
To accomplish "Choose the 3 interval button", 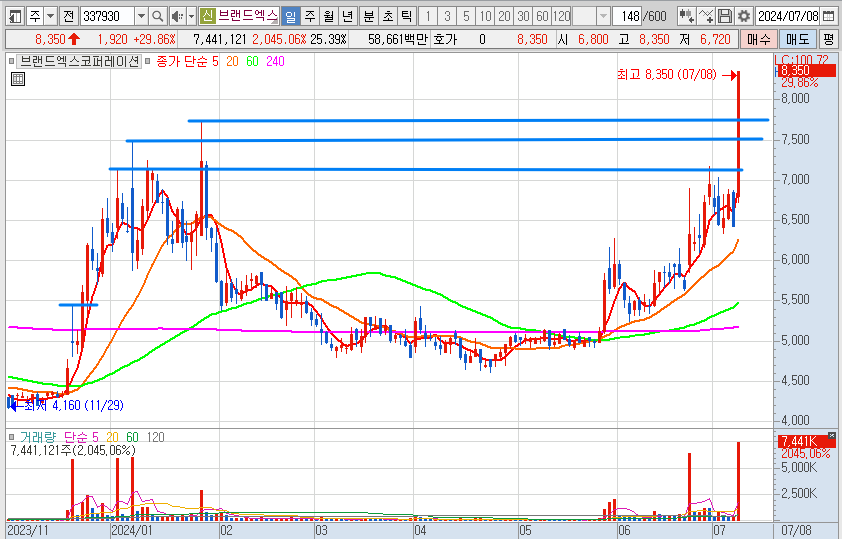I will (447, 16).
